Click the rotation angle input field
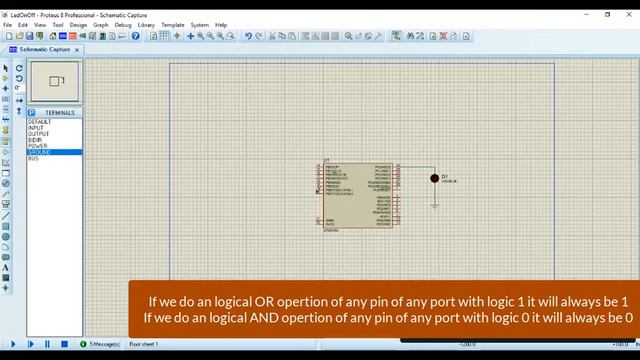The image size is (640, 360). 19,88
